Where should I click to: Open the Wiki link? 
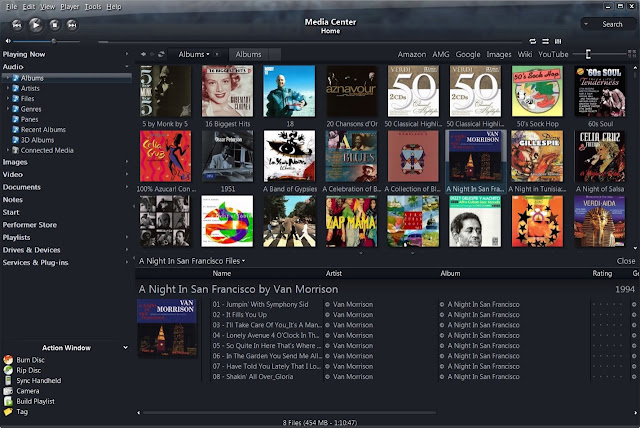click(x=525, y=54)
